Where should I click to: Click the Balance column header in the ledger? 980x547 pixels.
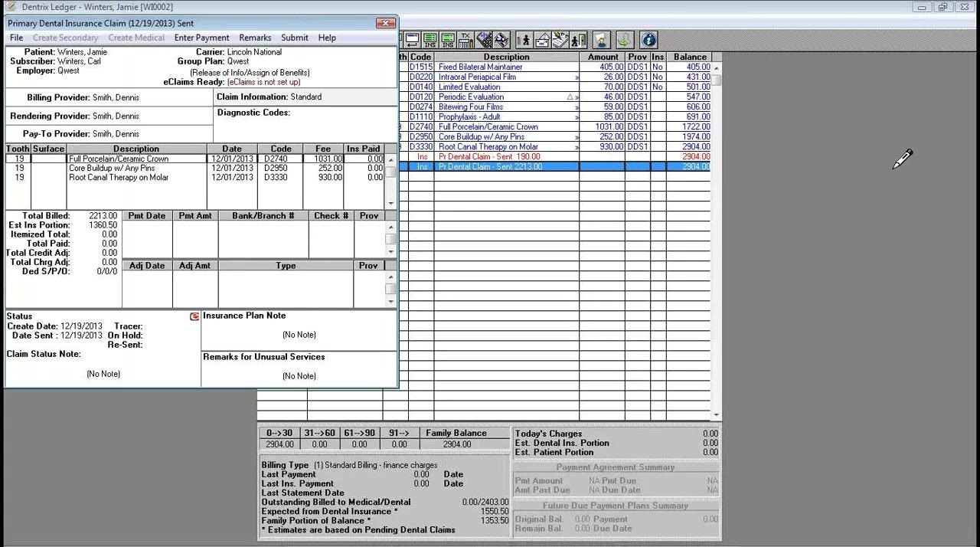(690, 57)
